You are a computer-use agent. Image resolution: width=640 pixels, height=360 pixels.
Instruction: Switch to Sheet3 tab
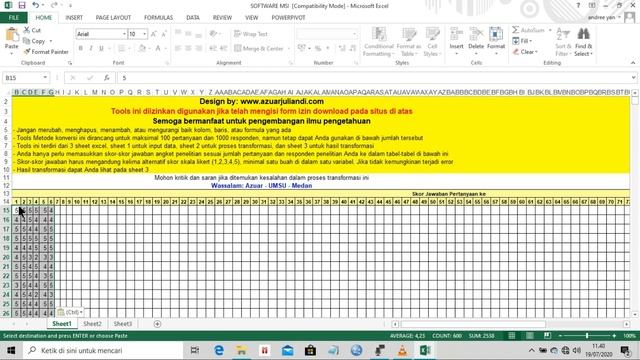click(x=122, y=324)
